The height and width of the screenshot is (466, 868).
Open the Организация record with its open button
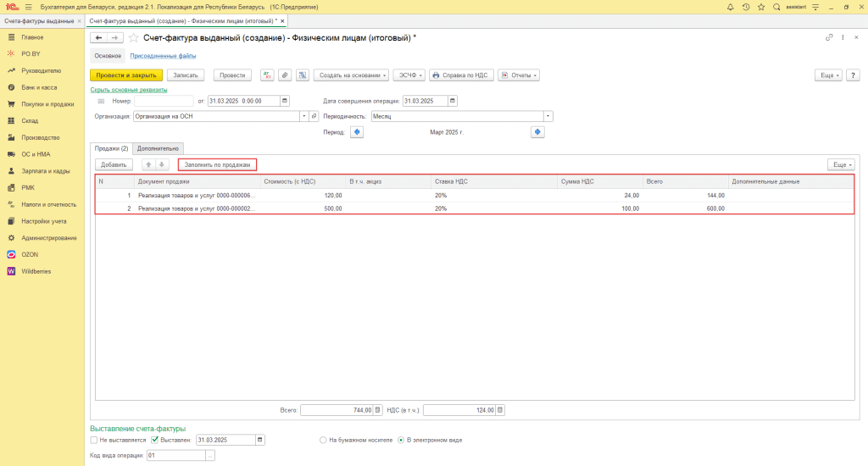(314, 116)
